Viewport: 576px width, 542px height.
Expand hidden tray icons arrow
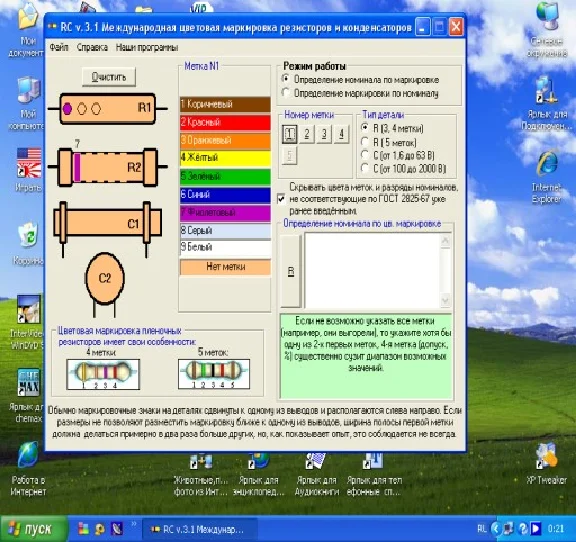[x=496, y=529]
